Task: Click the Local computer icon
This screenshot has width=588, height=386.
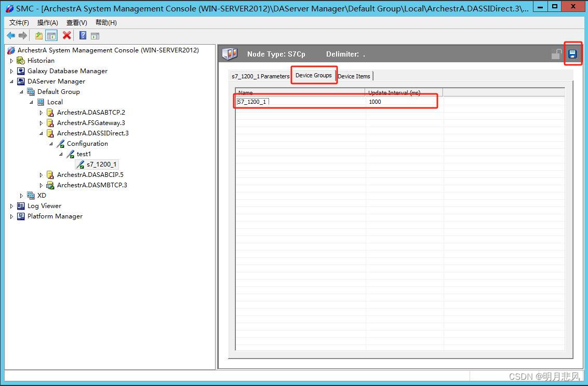Action: point(41,102)
